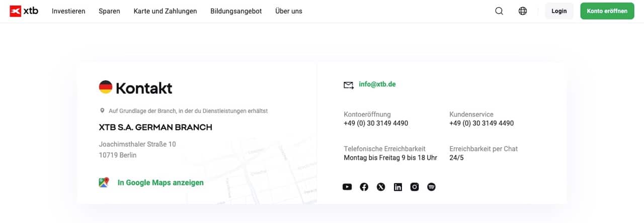The height and width of the screenshot is (223, 644).
Task: Click the location pin next to branch note
Action: tap(102, 110)
